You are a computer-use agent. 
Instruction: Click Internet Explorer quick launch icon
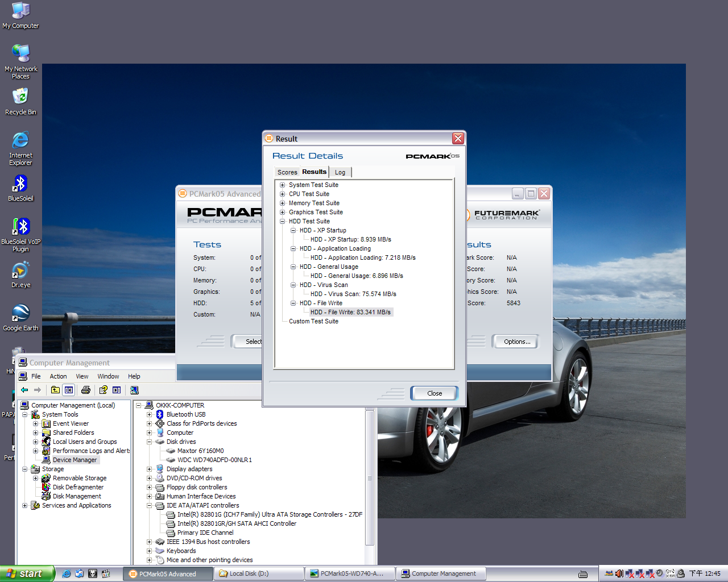(66, 573)
